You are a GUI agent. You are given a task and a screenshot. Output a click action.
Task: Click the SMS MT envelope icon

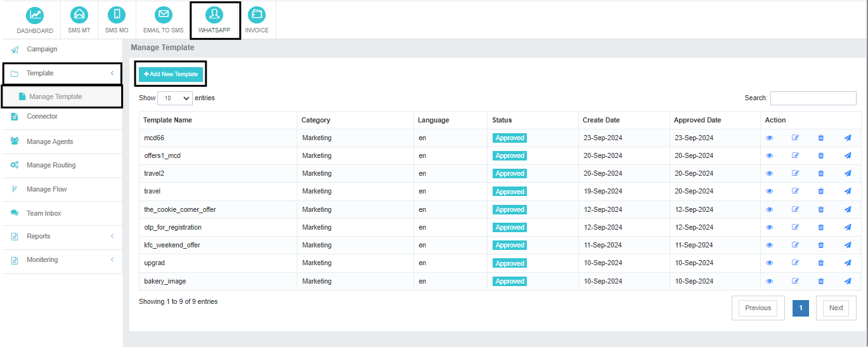click(79, 15)
